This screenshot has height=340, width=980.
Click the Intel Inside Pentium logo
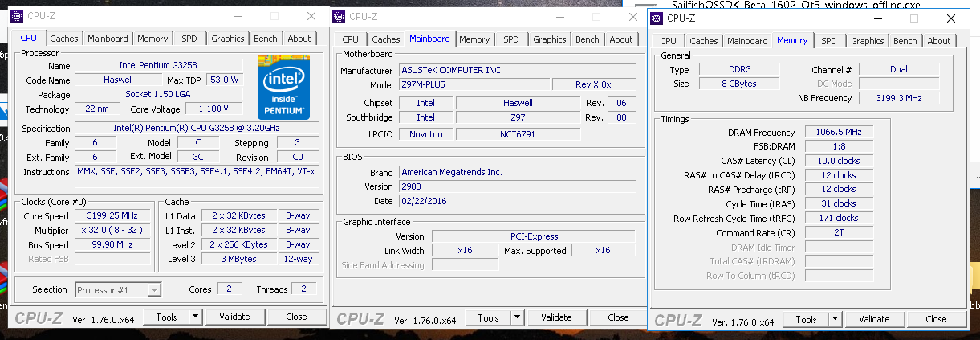(283, 87)
